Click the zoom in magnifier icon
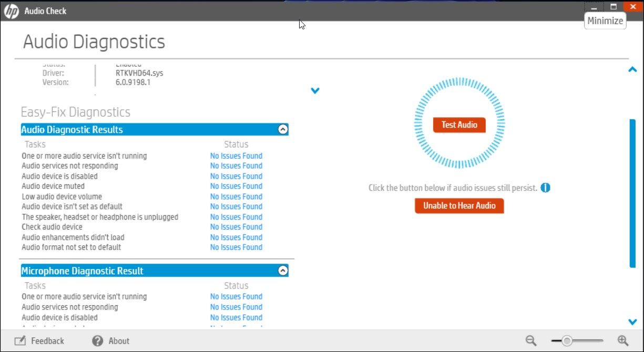The width and height of the screenshot is (644, 352). pos(621,340)
